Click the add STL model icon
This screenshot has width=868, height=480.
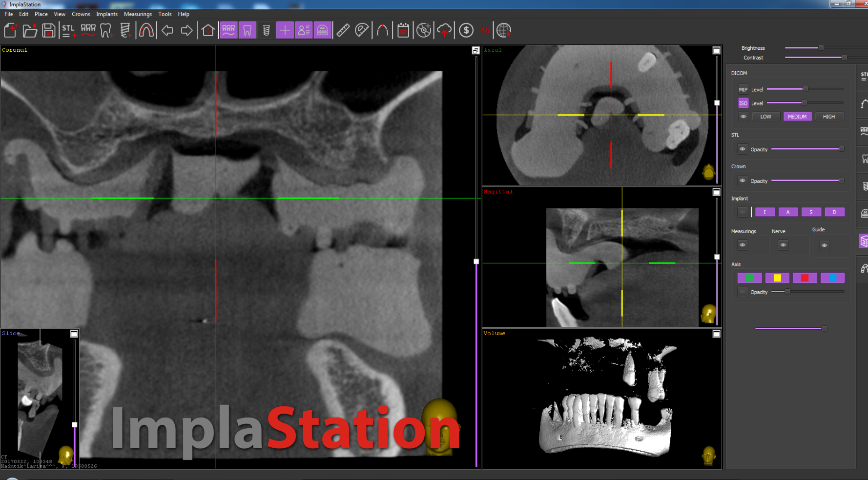[68, 30]
